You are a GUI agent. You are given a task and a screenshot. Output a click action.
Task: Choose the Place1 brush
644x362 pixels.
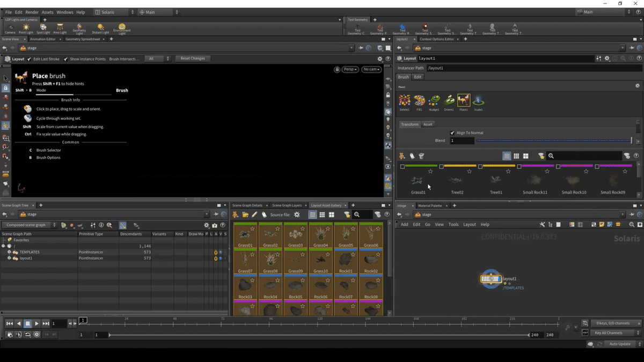coord(463,101)
